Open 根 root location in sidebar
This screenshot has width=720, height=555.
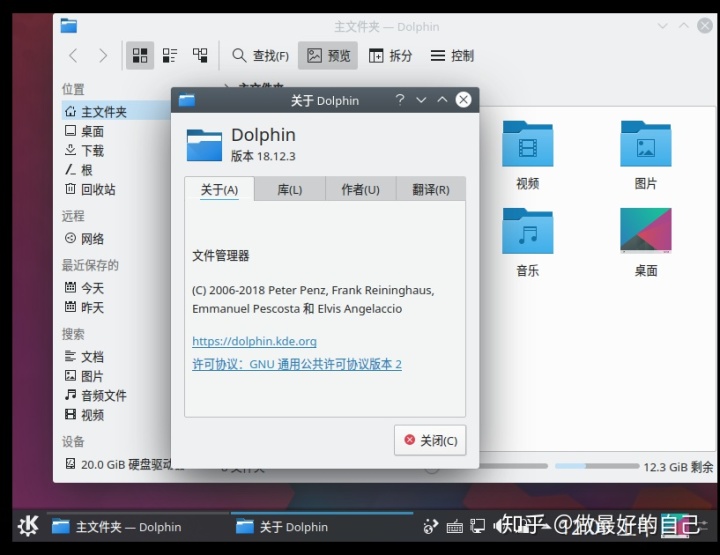[79, 170]
